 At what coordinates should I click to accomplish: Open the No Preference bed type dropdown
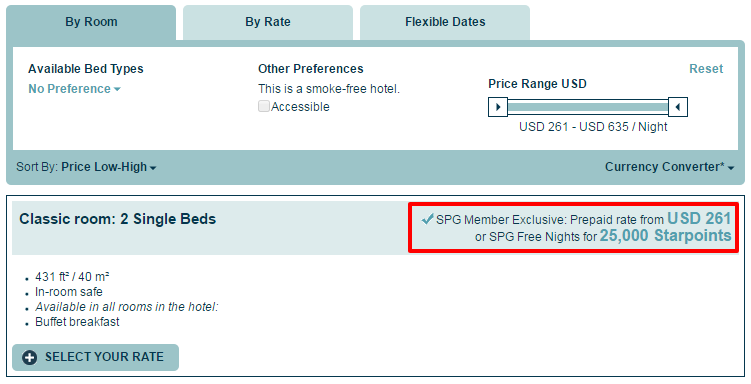coord(74,89)
